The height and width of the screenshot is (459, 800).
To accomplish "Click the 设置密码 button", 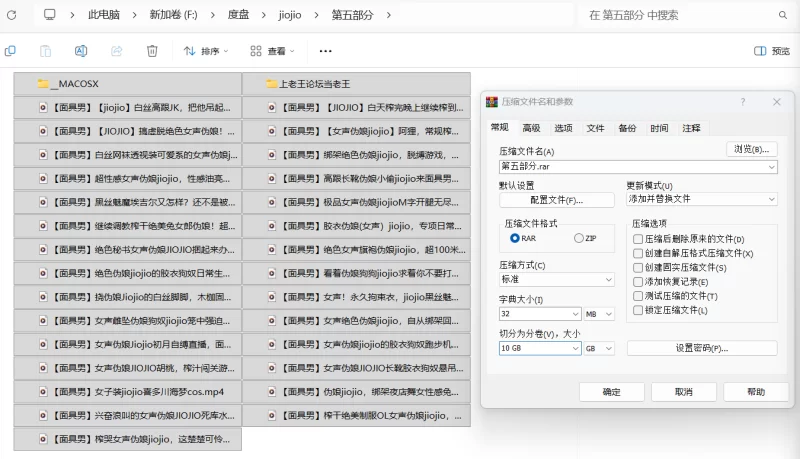I will [x=701, y=348].
